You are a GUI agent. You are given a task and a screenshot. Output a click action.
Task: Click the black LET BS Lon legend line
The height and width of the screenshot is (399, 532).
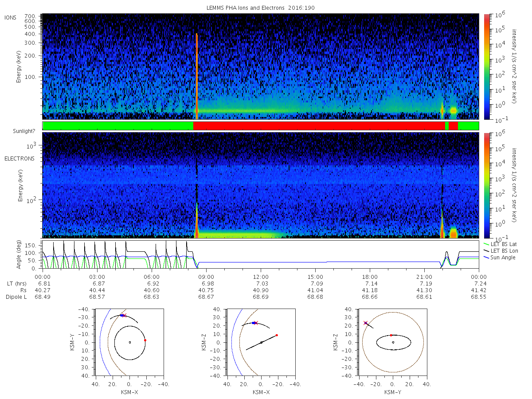tap(486, 250)
